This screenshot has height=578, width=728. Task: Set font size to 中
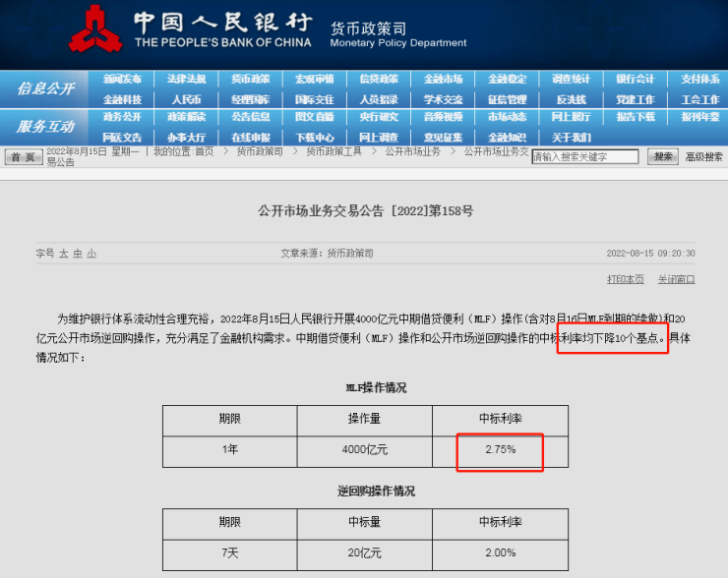click(x=78, y=254)
